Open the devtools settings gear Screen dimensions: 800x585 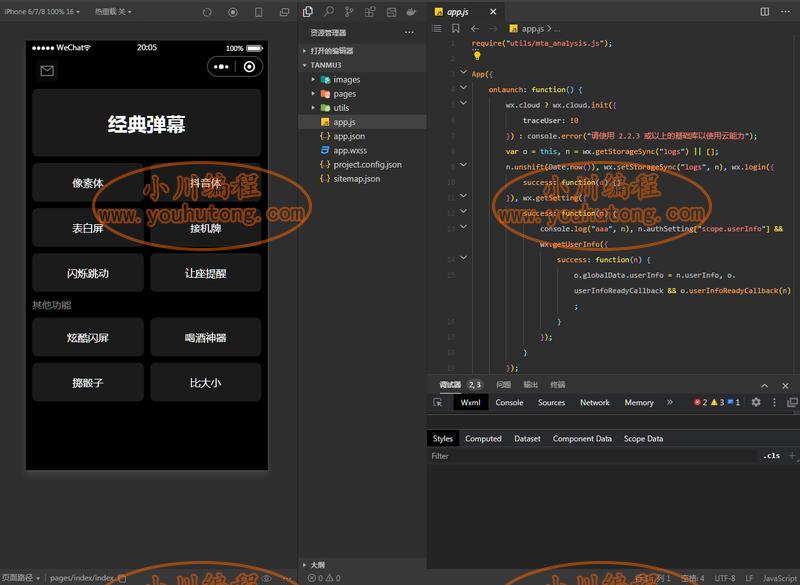[x=756, y=402]
